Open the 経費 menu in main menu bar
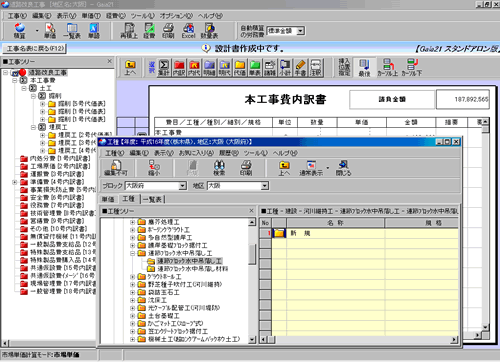 [x=116, y=16]
